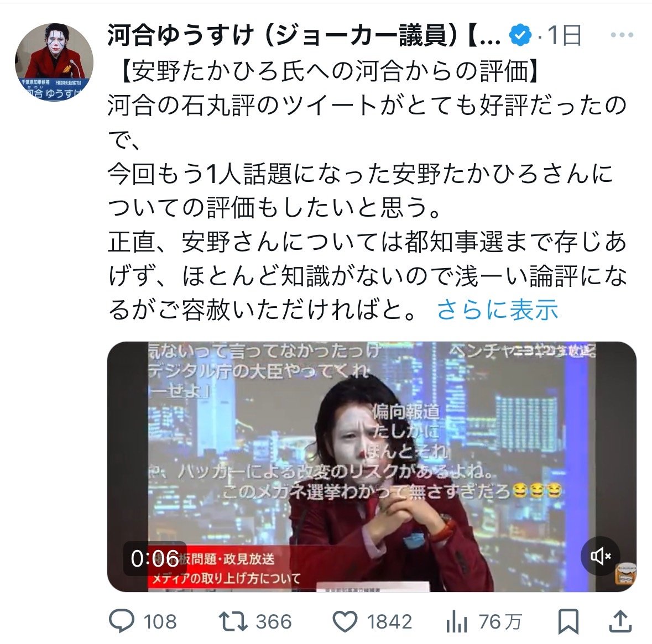Viewport: 652px width, 644px height.
Task: Click the niconico TV icon in video corner
Action: click(x=625, y=574)
